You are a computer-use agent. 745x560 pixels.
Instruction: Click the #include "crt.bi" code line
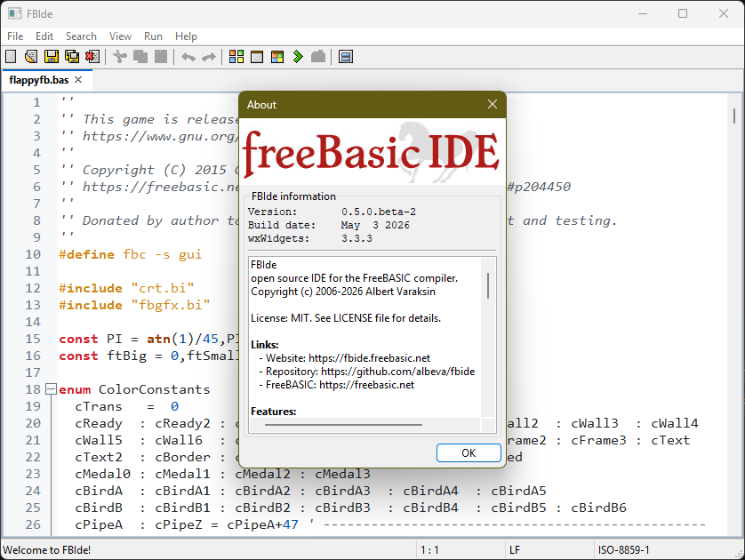(x=126, y=288)
